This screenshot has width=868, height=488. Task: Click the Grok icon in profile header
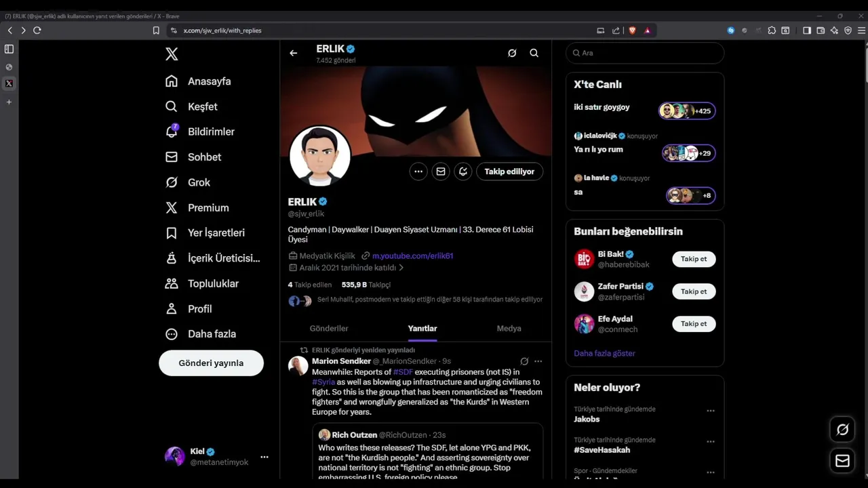click(512, 53)
